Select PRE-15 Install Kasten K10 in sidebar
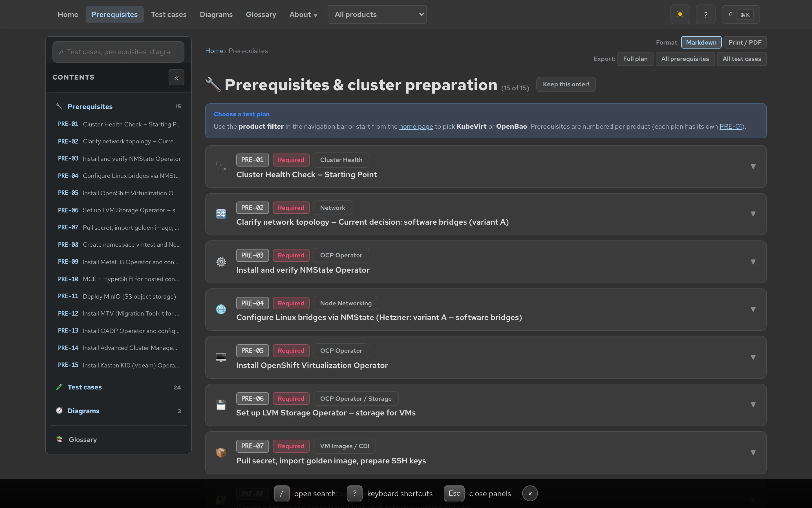This screenshot has height=508, width=812. click(x=119, y=365)
